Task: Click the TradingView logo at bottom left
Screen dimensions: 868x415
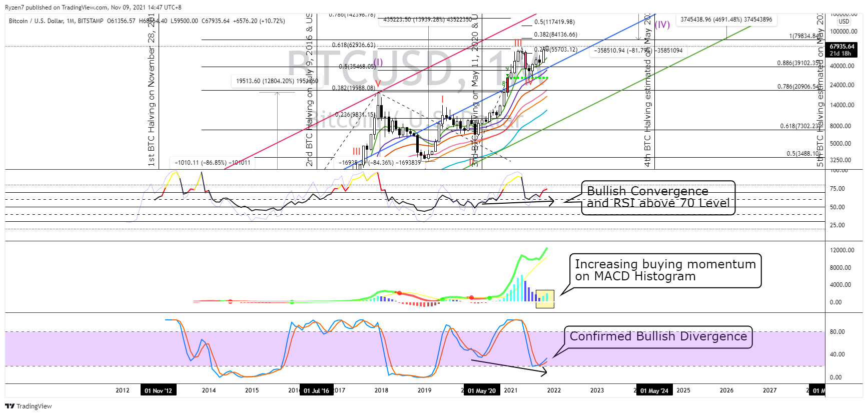Action: (29, 406)
